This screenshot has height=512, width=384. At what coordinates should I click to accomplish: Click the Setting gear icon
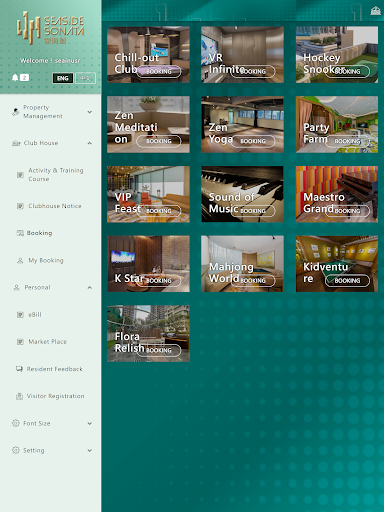click(x=16, y=450)
